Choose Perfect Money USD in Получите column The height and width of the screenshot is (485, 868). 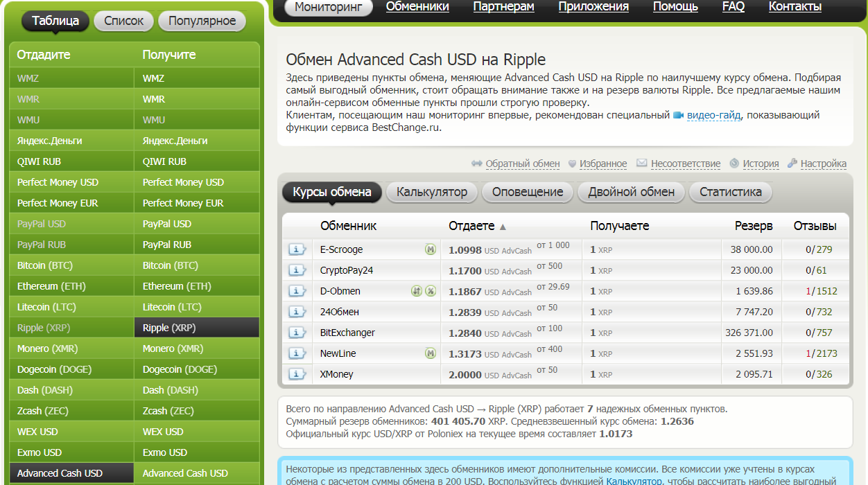[197, 182]
